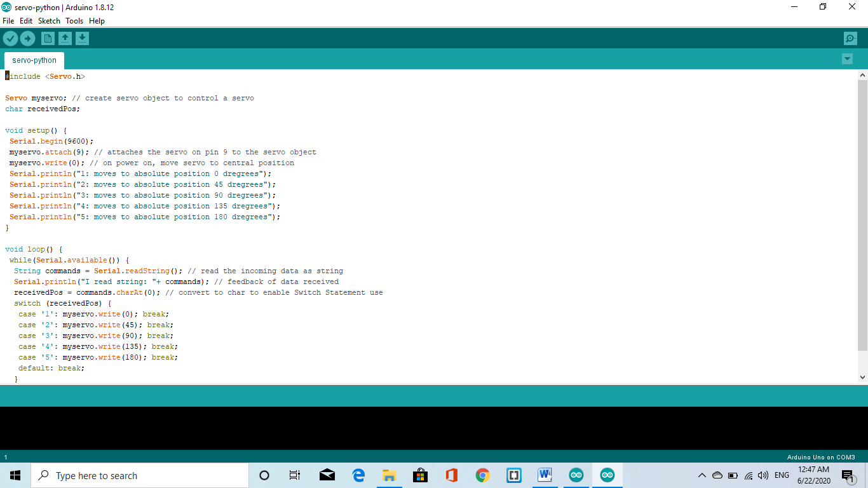Click the 'void setup() {' line

point(36,130)
